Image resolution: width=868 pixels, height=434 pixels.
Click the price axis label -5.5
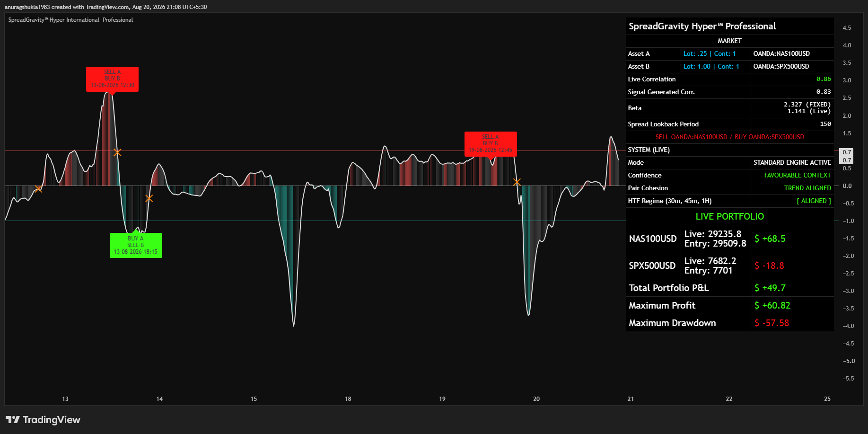click(848, 379)
